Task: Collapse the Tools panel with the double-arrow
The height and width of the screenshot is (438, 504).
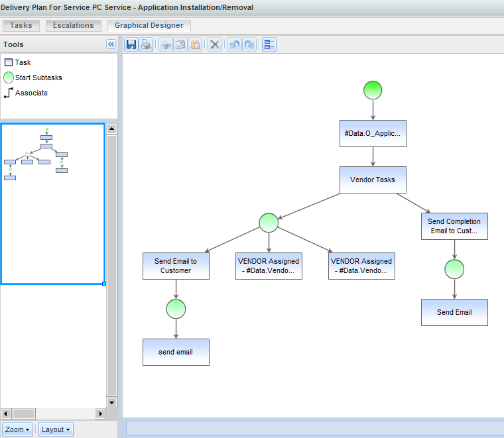Action: (x=111, y=44)
